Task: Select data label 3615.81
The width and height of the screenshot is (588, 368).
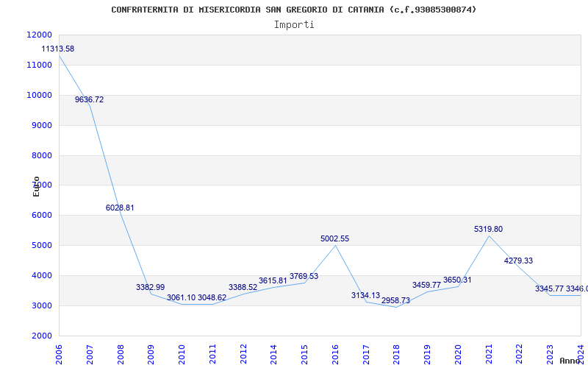Action: coord(273,281)
